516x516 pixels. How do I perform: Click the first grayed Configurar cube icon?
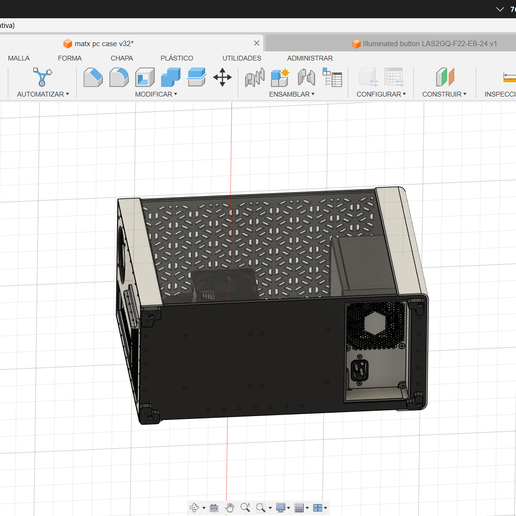pyautogui.click(x=368, y=77)
